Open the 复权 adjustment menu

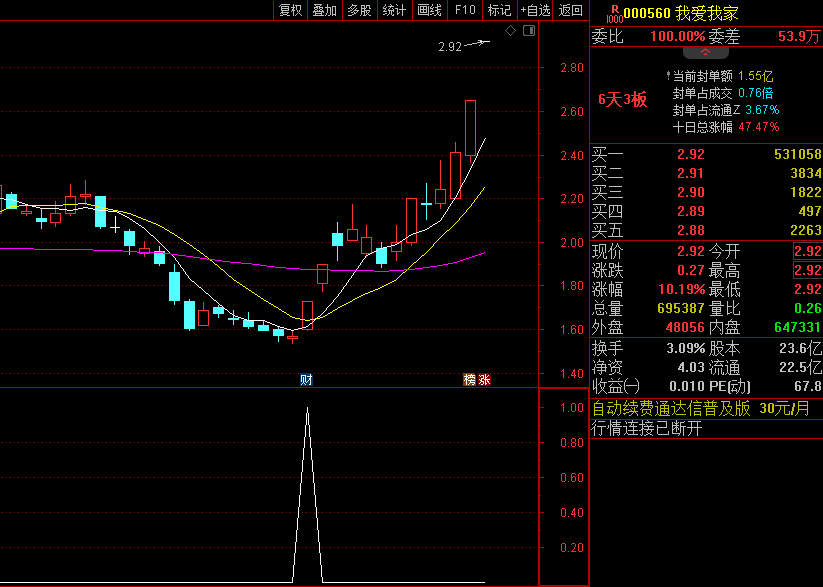point(290,10)
